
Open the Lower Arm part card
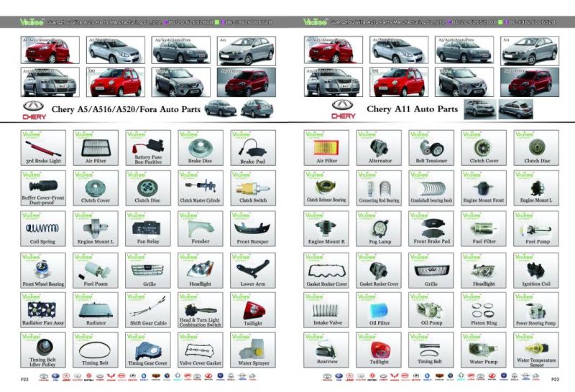(x=253, y=271)
